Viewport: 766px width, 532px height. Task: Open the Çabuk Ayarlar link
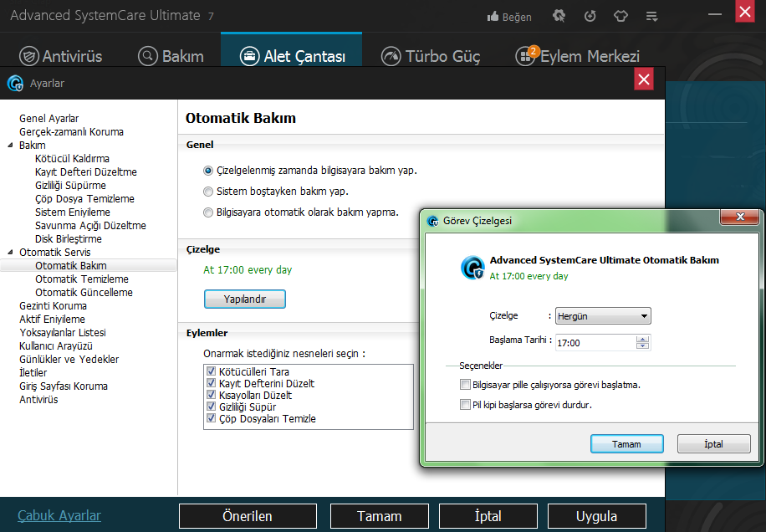(x=59, y=515)
